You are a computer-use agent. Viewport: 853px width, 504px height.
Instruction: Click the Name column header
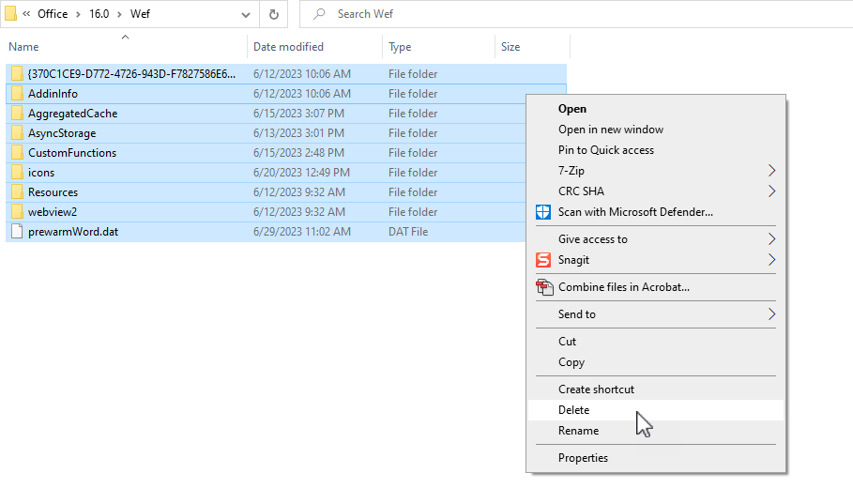tap(24, 47)
